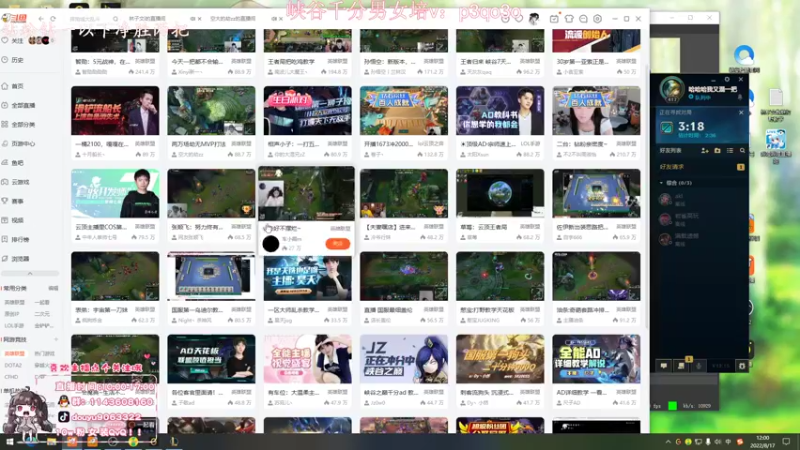
Task: Select the DOTA2 category link
Action: coord(13,365)
